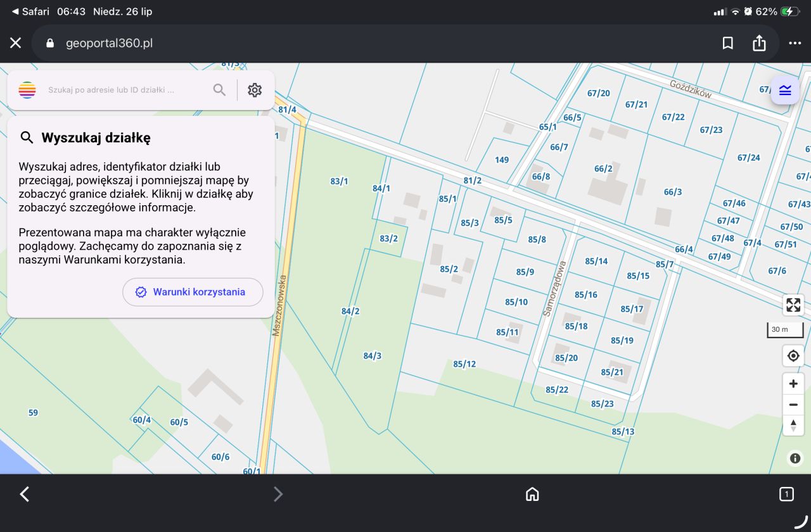Open the map layers panel icon
Viewport: 811px width, 532px height.
(785, 90)
